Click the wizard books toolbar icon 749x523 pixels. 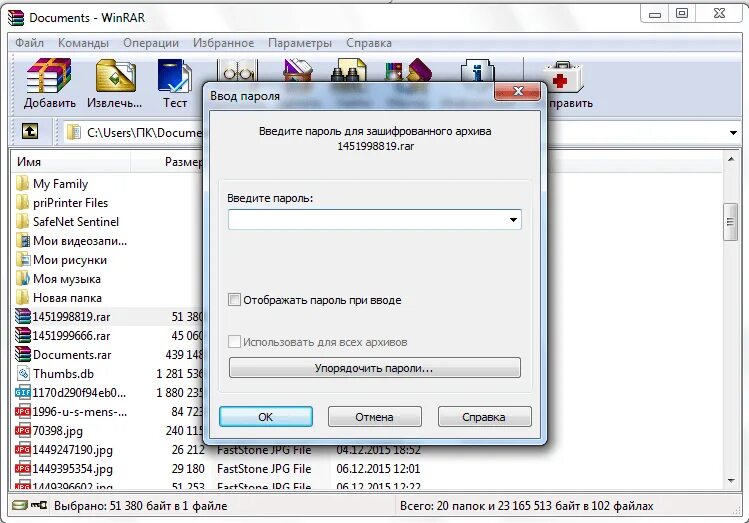click(x=407, y=70)
